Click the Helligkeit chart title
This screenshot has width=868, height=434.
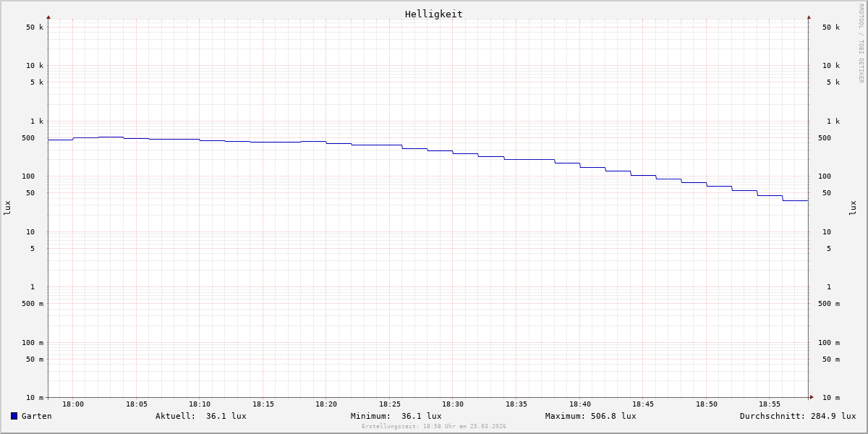click(x=433, y=14)
